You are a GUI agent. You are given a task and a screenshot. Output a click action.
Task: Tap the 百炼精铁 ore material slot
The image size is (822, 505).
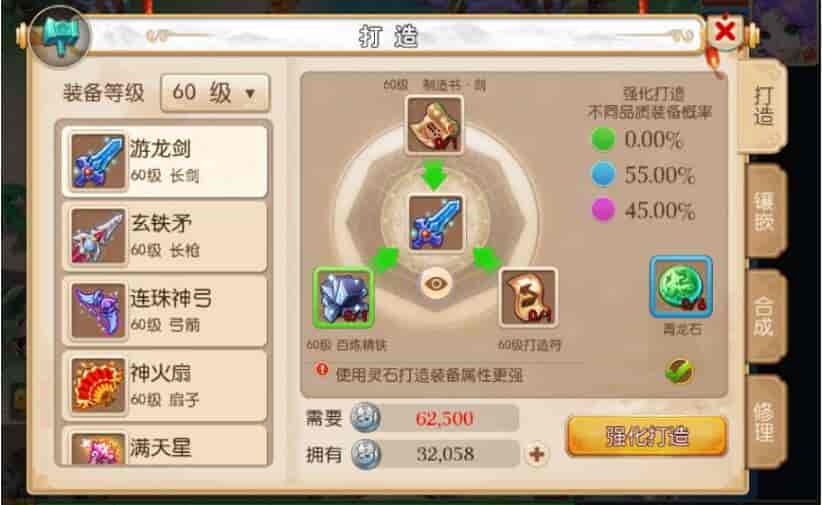(x=343, y=297)
